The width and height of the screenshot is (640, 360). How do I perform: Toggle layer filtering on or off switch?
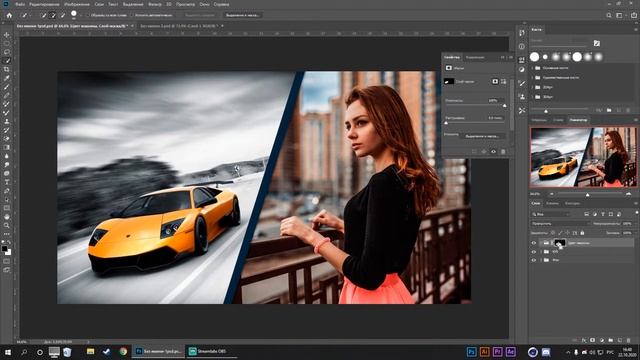[636, 213]
